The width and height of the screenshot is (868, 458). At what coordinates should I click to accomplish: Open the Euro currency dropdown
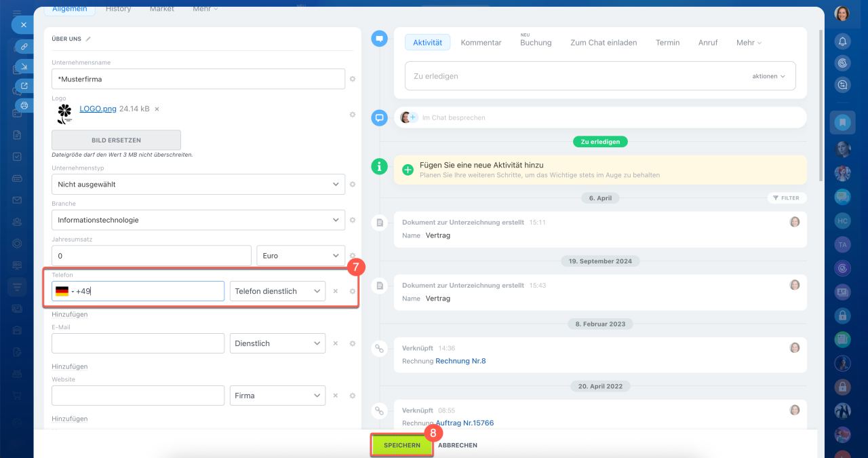coord(300,256)
